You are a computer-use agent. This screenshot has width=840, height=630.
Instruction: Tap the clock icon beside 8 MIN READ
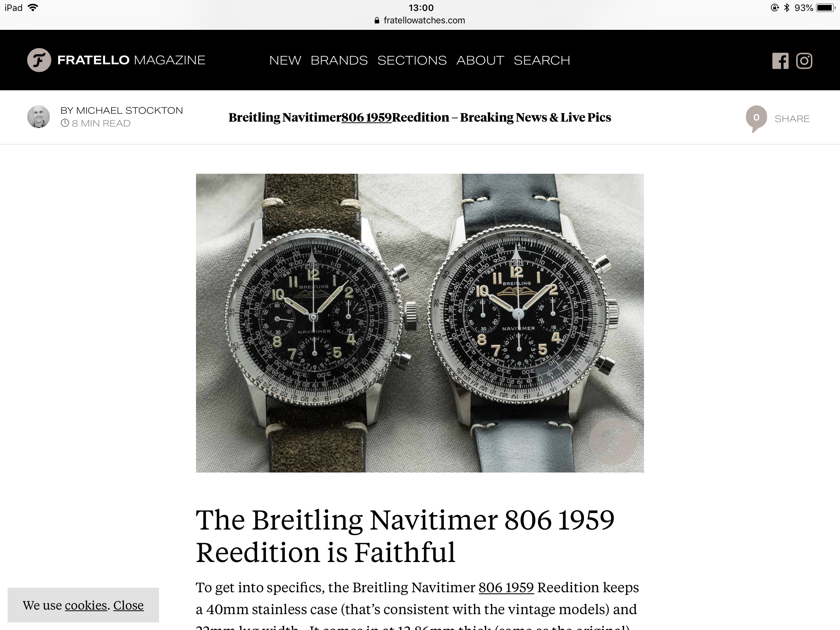pos(65,123)
